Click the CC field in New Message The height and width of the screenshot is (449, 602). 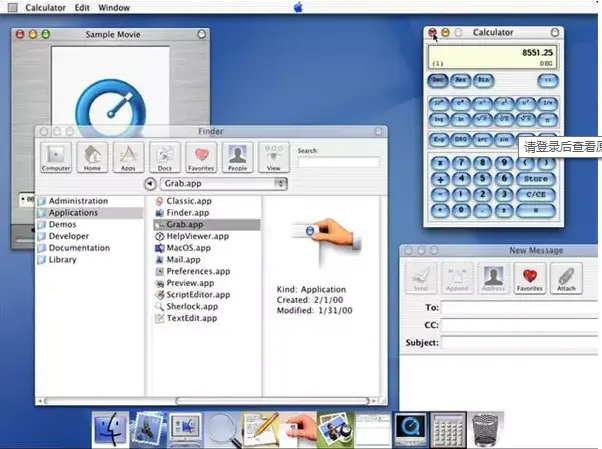[x=519, y=325]
